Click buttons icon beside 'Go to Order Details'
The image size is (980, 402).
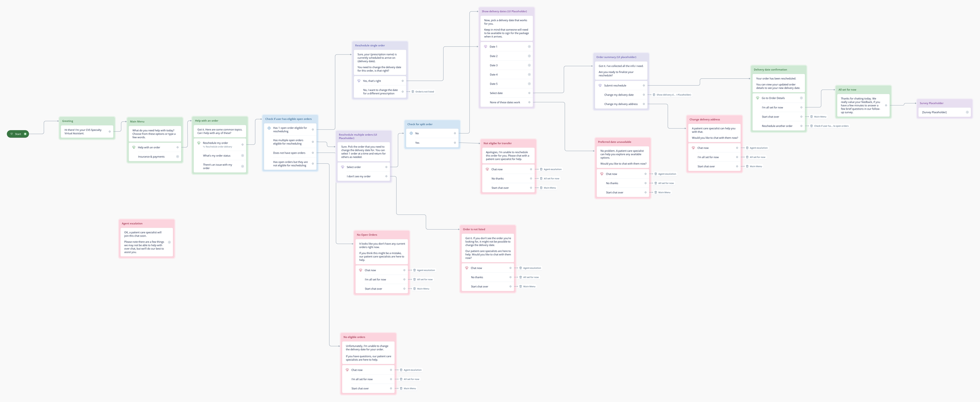point(757,98)
